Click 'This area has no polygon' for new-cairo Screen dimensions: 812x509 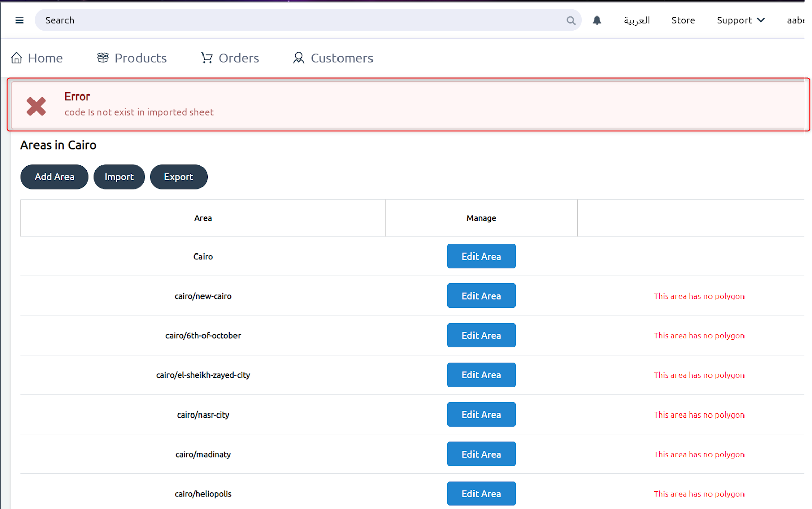699,296
